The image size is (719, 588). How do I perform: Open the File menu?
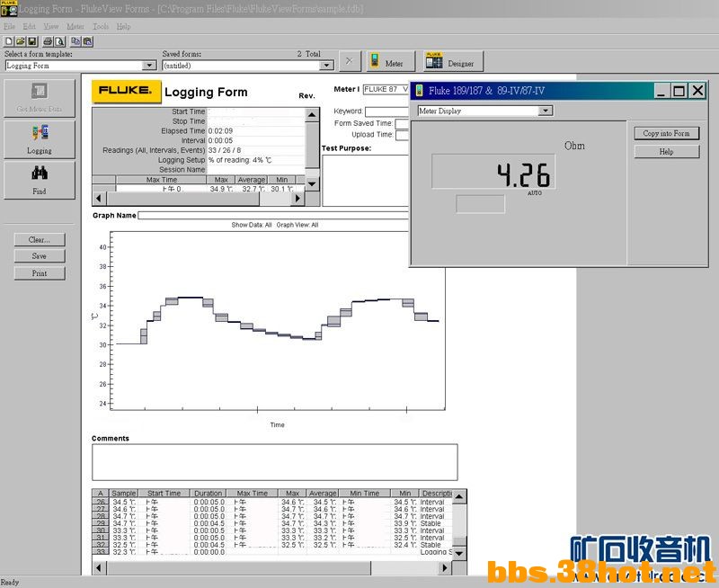[x=9, y=27]
